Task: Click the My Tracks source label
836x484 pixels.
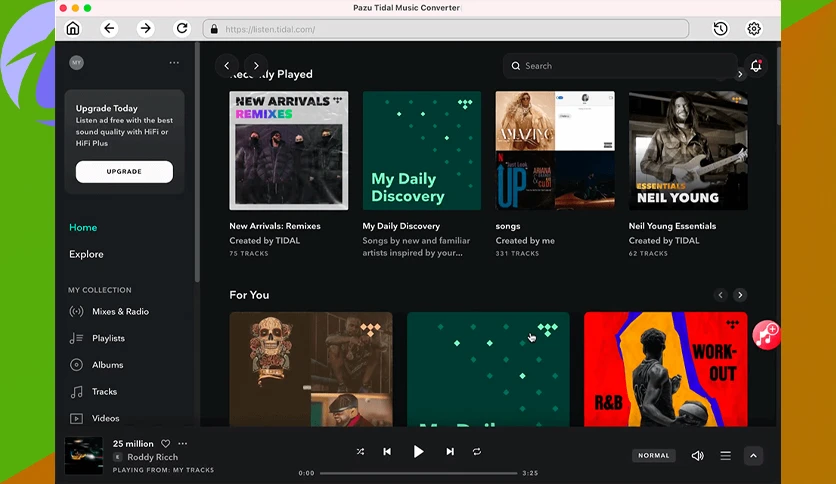Action: [x=193, y=470]
